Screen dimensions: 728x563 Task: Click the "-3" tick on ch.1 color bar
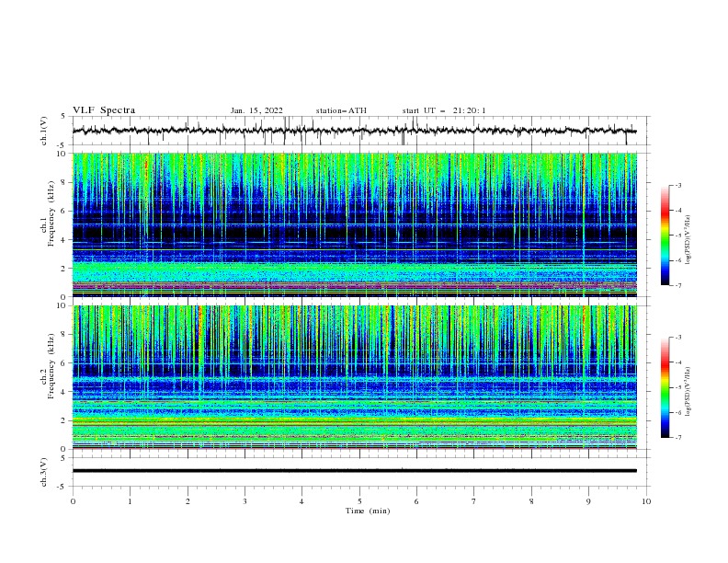point(677,185)
